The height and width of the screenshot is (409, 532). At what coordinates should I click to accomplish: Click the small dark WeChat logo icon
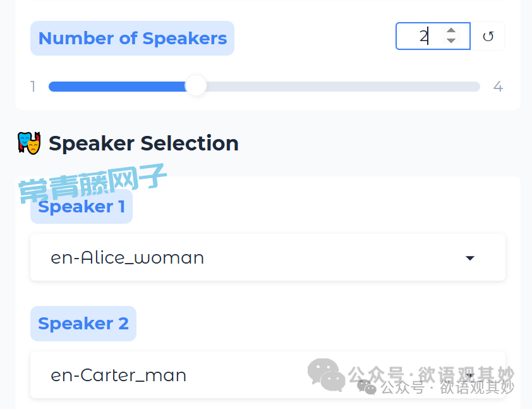366,386
